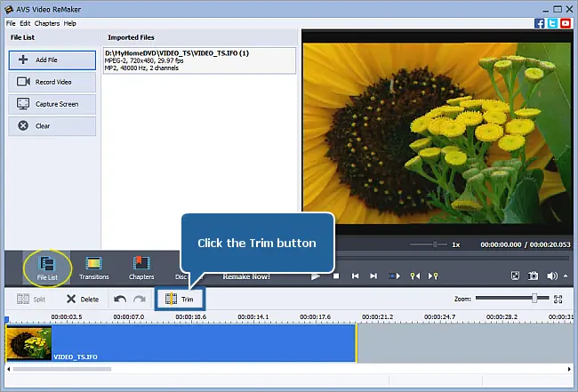Undo the last action

(120, 300)
